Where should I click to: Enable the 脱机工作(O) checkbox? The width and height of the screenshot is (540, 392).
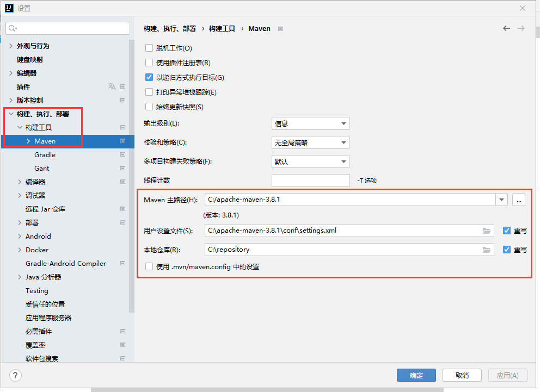[x=149, y=48]
